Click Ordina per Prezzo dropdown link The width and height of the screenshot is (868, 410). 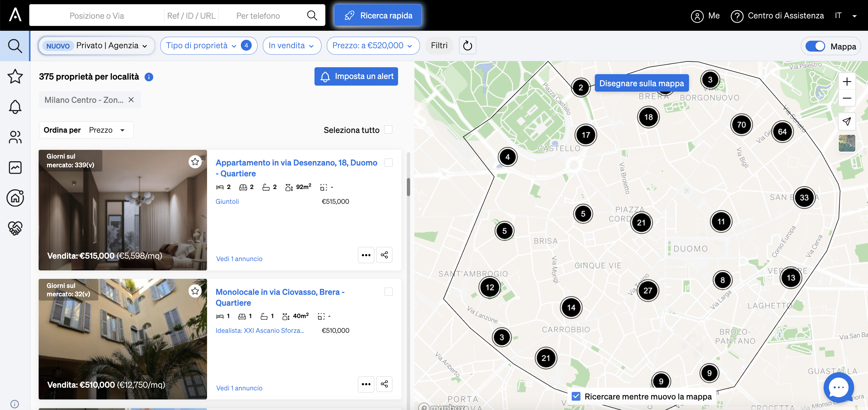point(107,130)
